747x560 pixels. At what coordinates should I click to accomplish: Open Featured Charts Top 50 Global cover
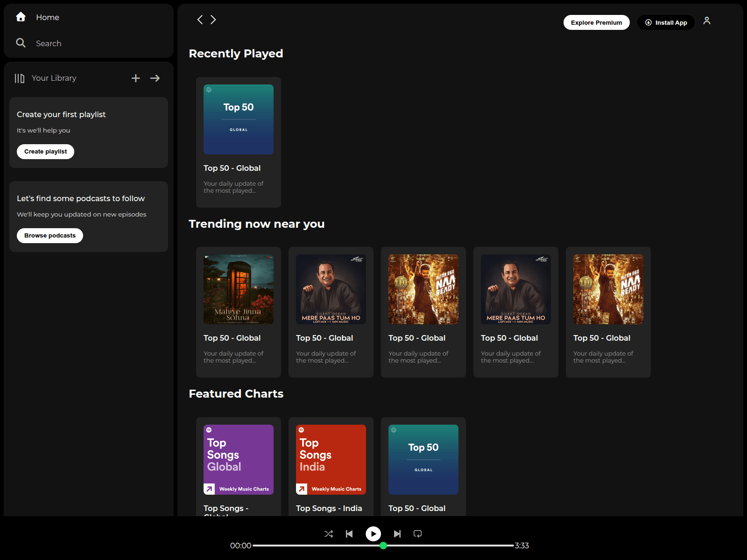(x=423, y=460)
